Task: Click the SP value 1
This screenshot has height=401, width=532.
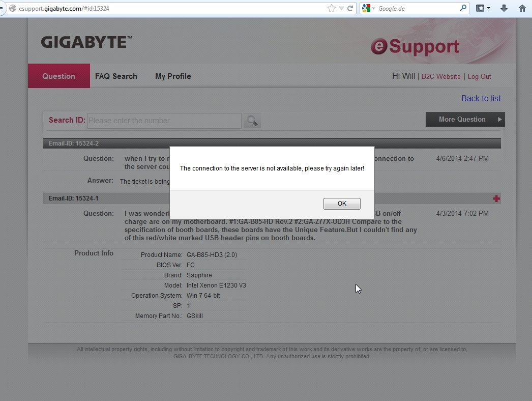Action: click(x=188, y=306)
